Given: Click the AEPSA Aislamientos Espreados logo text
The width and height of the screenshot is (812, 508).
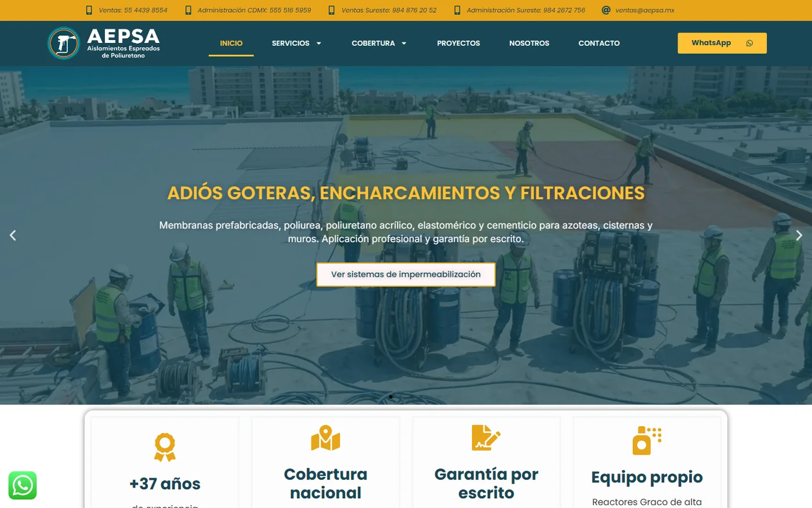Looking at the screenshot, I should 123,44.
